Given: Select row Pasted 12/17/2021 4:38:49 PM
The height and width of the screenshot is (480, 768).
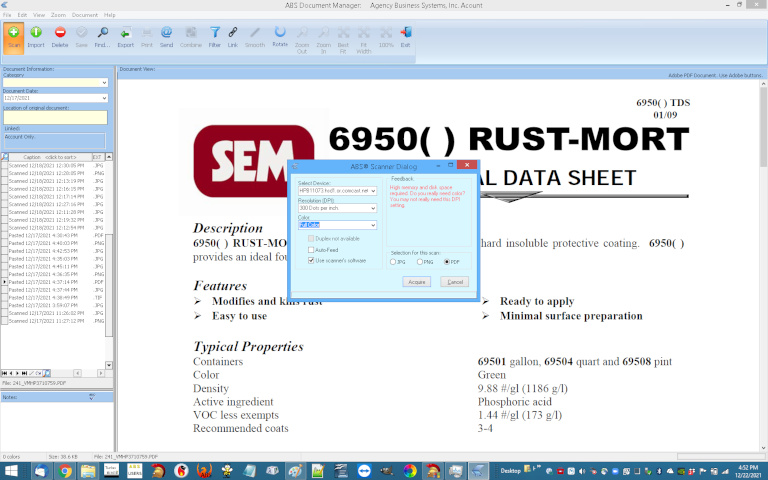Looking at the screenshot, I should tap(53, 297).
